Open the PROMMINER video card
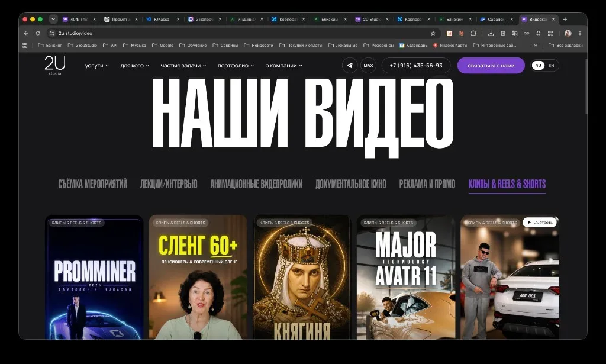This screenshot has width=606, height=364. [94, 278]
